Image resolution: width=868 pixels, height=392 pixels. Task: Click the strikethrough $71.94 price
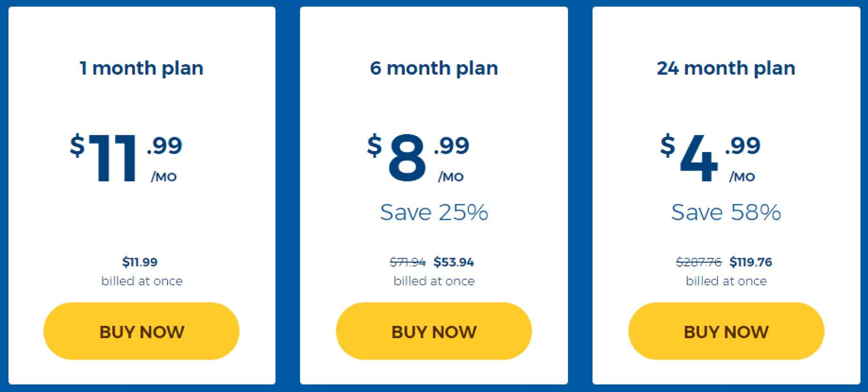pyautogui.click(x=408, y=262)
